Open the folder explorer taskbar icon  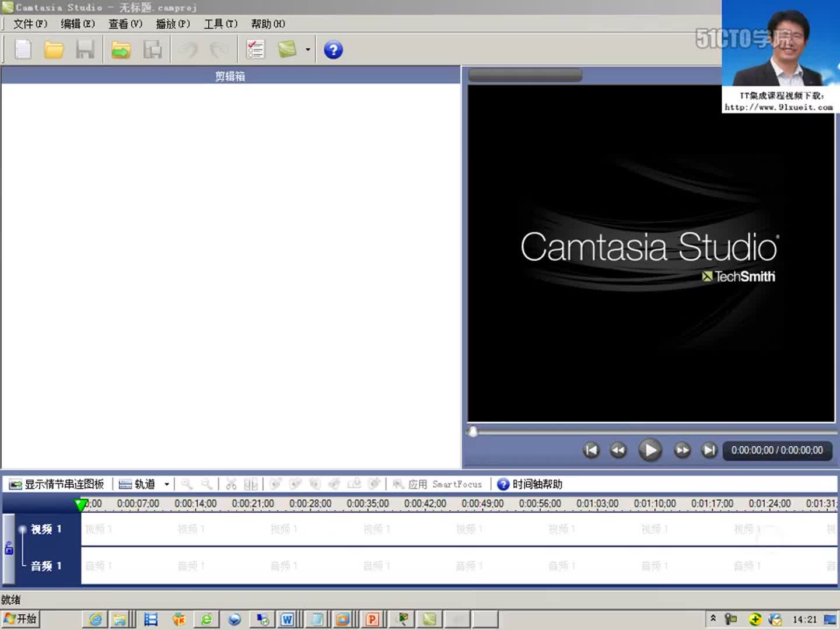[120, 619]
